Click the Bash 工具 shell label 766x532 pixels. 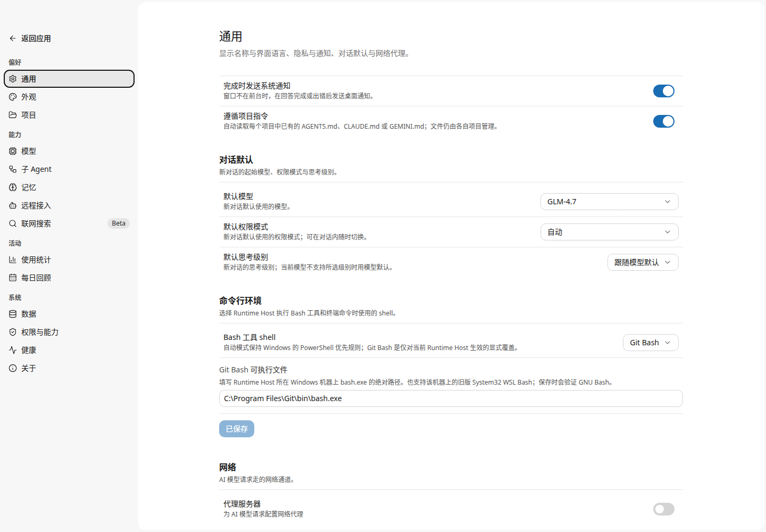coord(249,337)
